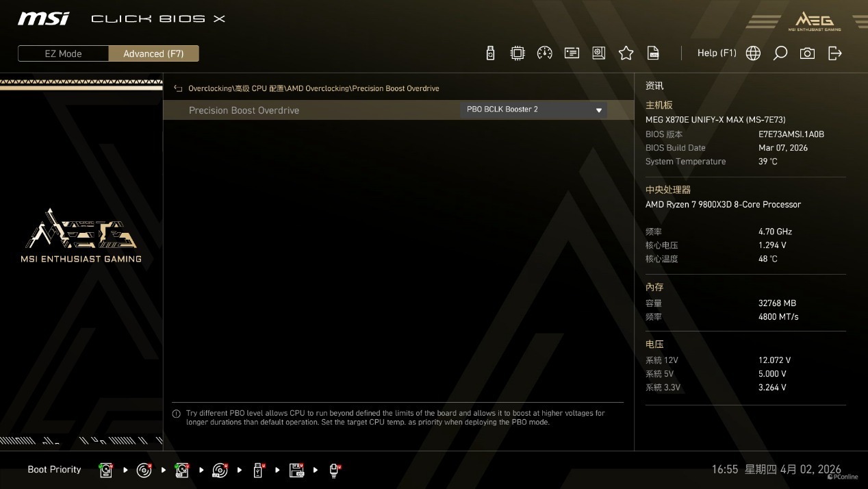Click the AMD Ryzen 7 9800X3D processor name
The height and width of the screenshot is (489, 868).
click(x=723, y=205)
